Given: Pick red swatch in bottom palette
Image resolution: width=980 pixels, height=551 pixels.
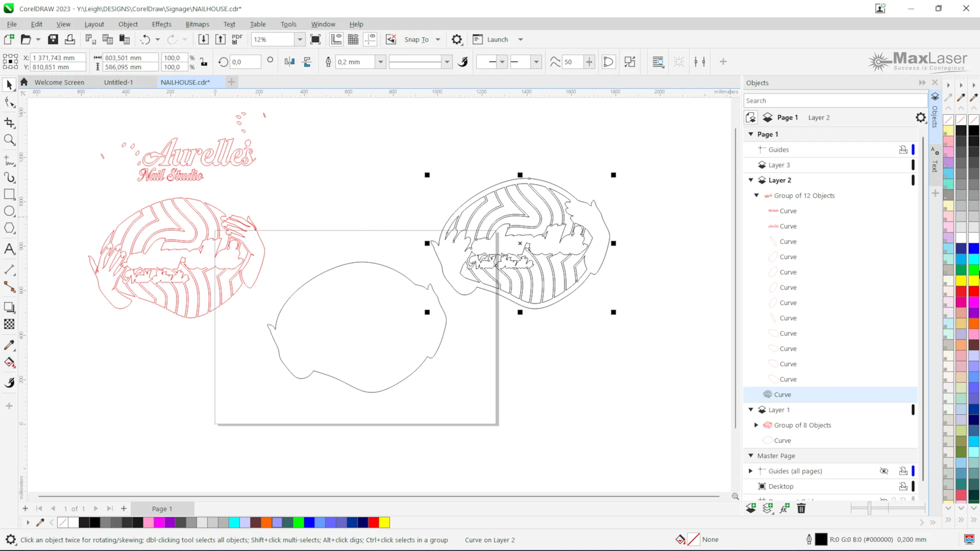Looking at the screenshot, I should coord(374,522).
